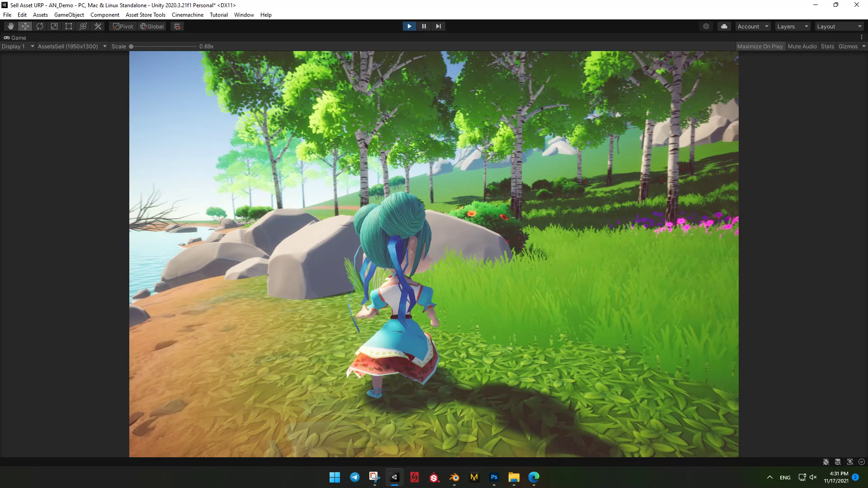Open the red S app taskbar icon
The width and height of the screenshot is (868, 488).
434,477
